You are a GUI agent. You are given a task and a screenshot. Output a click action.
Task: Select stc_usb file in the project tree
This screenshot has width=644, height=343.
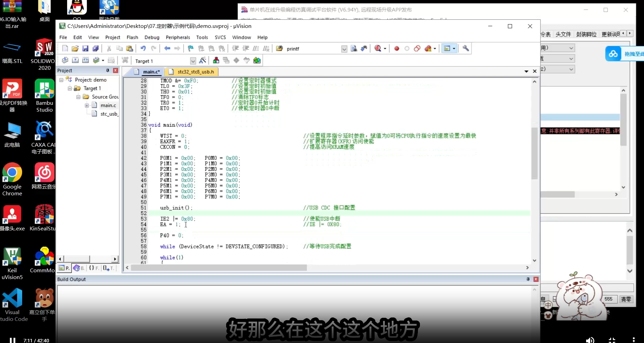click(x=109, y=114)
